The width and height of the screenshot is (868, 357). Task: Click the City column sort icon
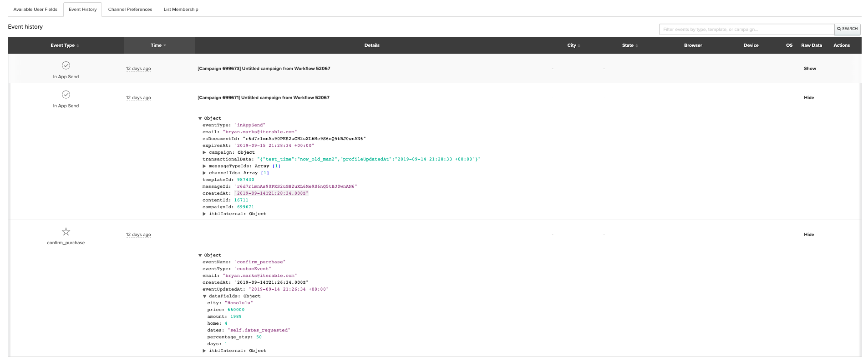pyautogui.click(x=579, y=46)
